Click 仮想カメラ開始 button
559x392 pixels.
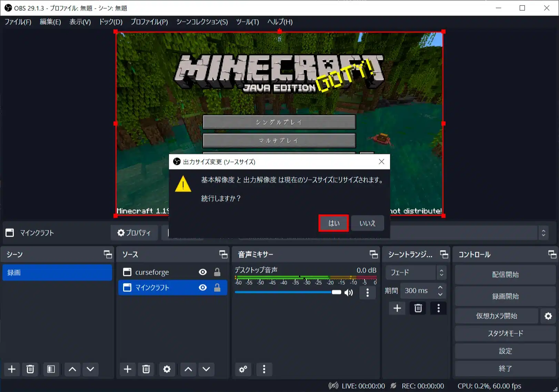pyautogui.click(x=497, y=316)
